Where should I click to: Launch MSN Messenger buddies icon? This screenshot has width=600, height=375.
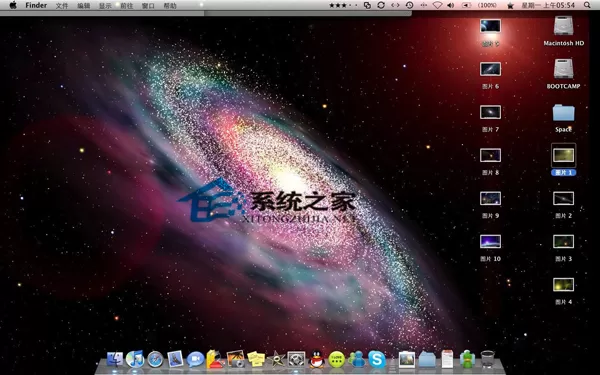pyautogui.click(x=357, y=359)
